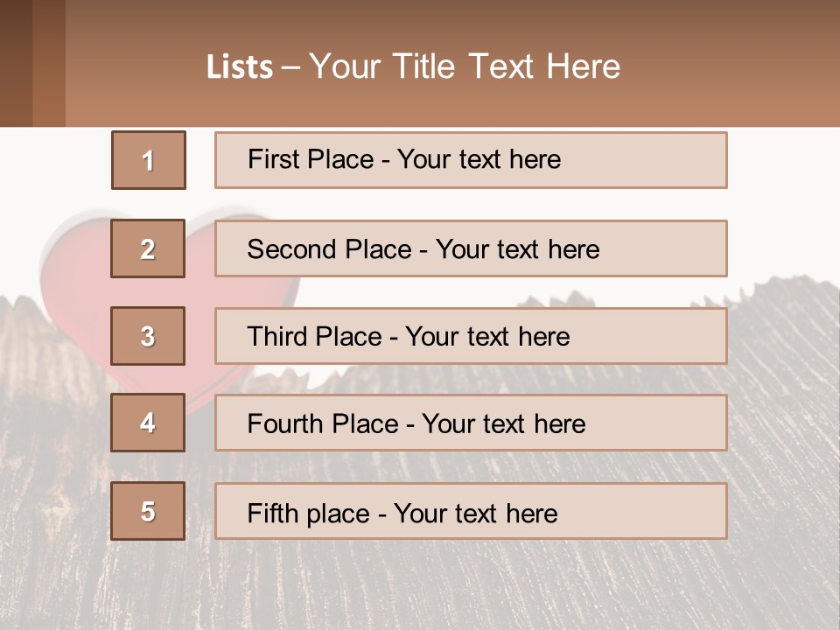
Task: Click the slide title text
Action: (x=413, y=66)
